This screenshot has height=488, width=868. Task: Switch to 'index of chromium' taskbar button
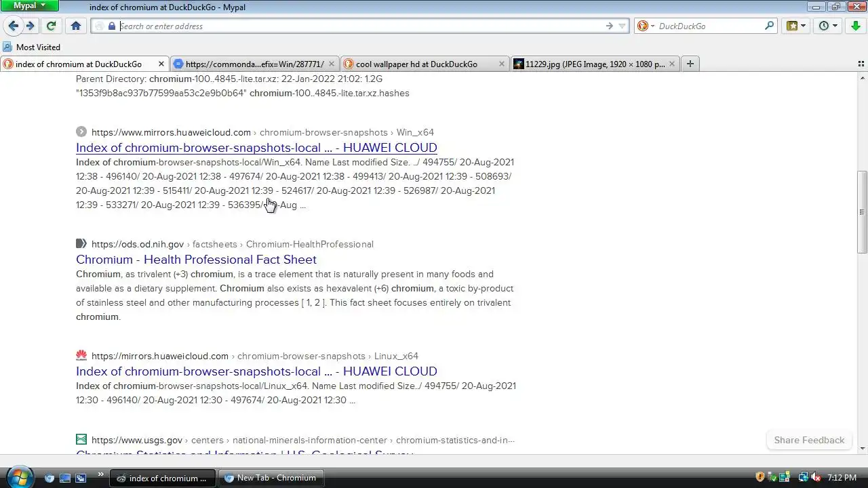[x=163, y=478]
